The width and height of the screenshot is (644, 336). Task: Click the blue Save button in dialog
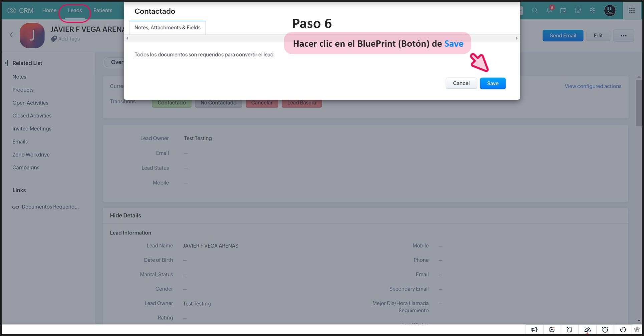pos(493,83)
